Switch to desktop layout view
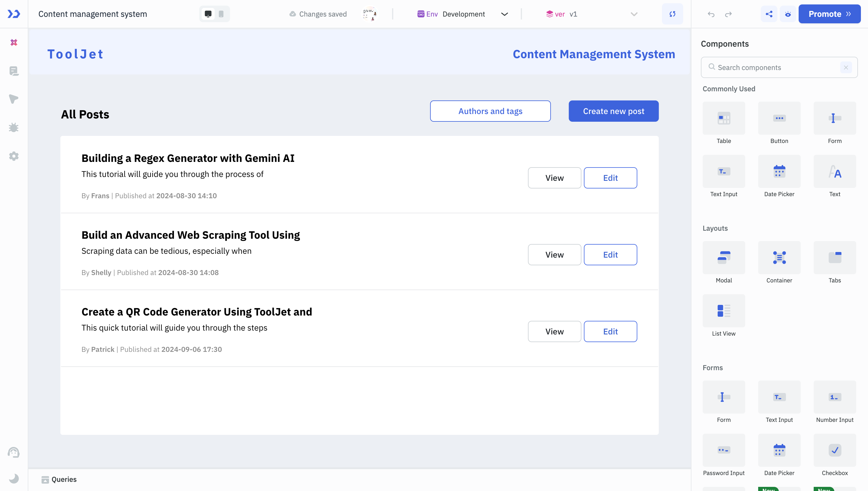868x491 pixels. pyautogui.click(x=208, y=14)
